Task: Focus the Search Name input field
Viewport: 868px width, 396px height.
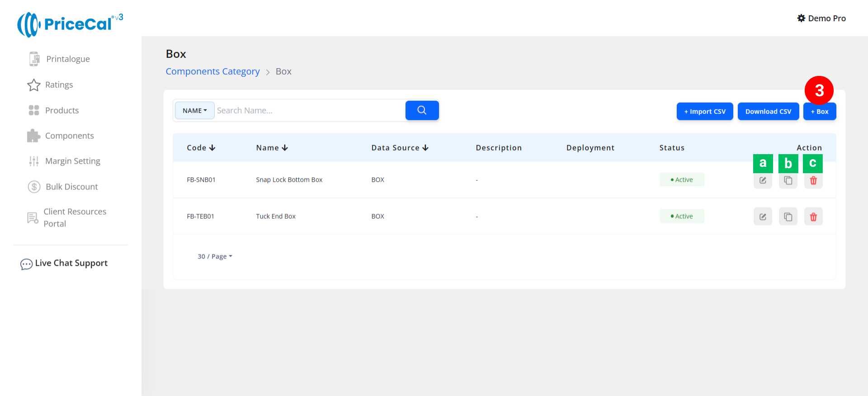Action: [x=310, y=111]
